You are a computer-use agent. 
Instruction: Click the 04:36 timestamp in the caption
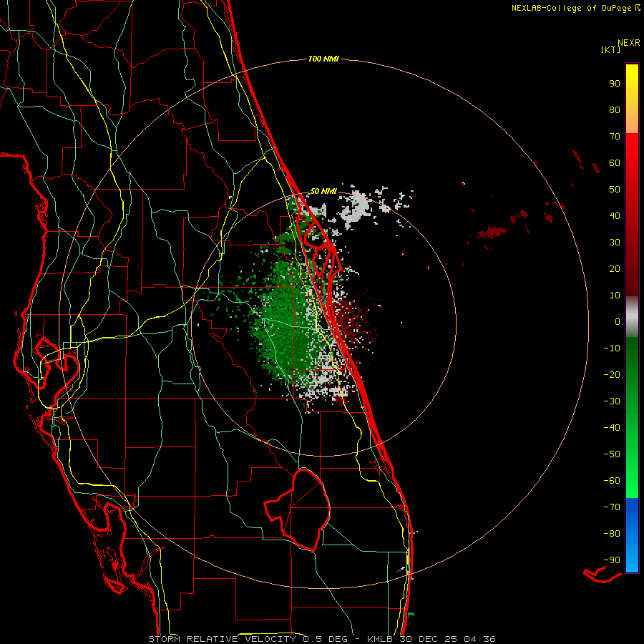pos(480,639)
